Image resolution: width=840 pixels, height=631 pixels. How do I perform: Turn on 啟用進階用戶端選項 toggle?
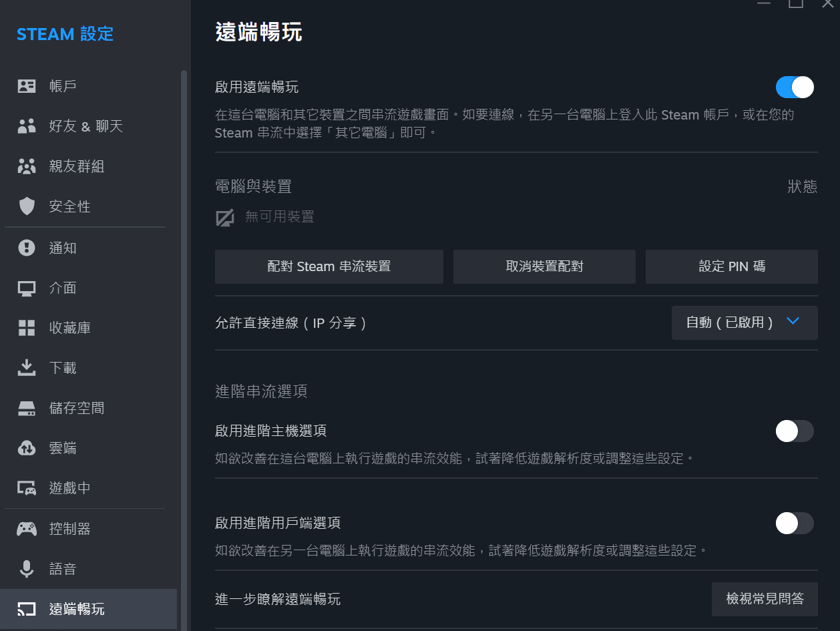pos(795,523)
